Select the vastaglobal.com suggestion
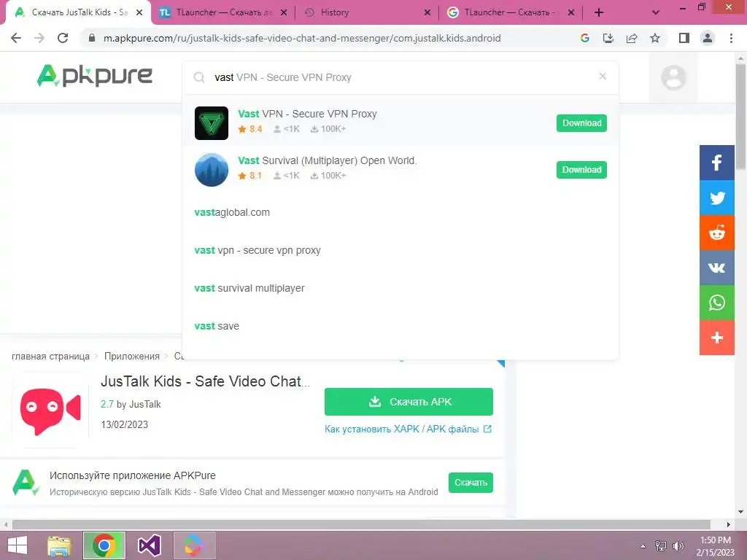Image resolution: width=747 pixels, height=560 pixels. (x=232, y=212)
